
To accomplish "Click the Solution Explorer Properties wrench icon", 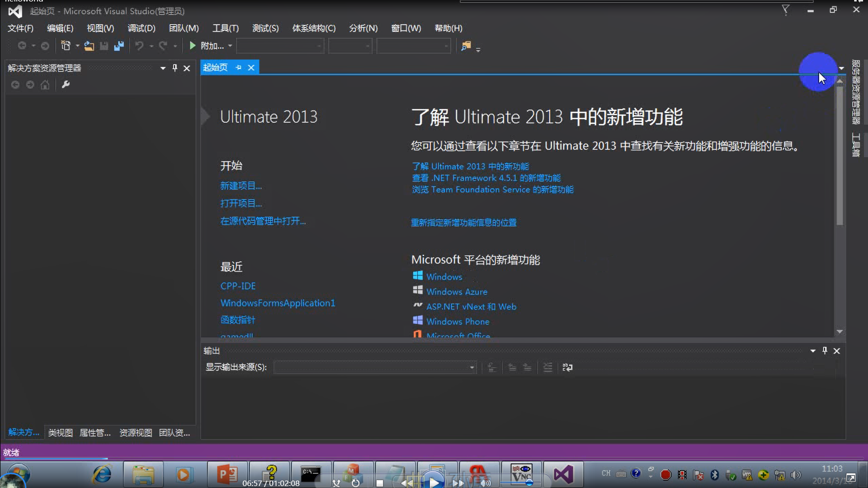I will click(x=66, y=85).
